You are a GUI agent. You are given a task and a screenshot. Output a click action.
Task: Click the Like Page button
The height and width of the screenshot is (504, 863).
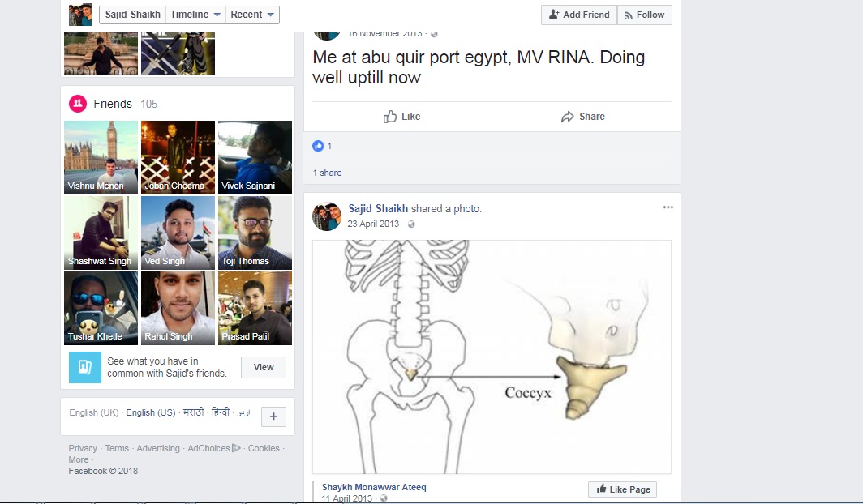click(622, 489)
